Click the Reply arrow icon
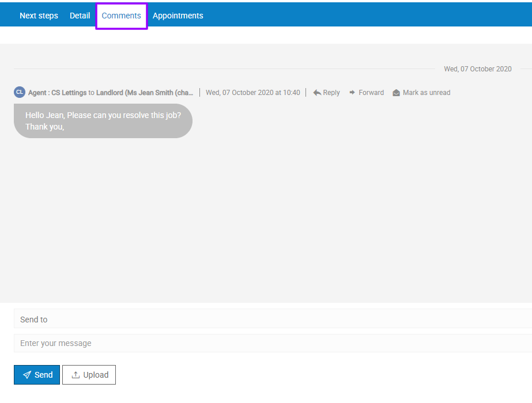 click(316, 92)
